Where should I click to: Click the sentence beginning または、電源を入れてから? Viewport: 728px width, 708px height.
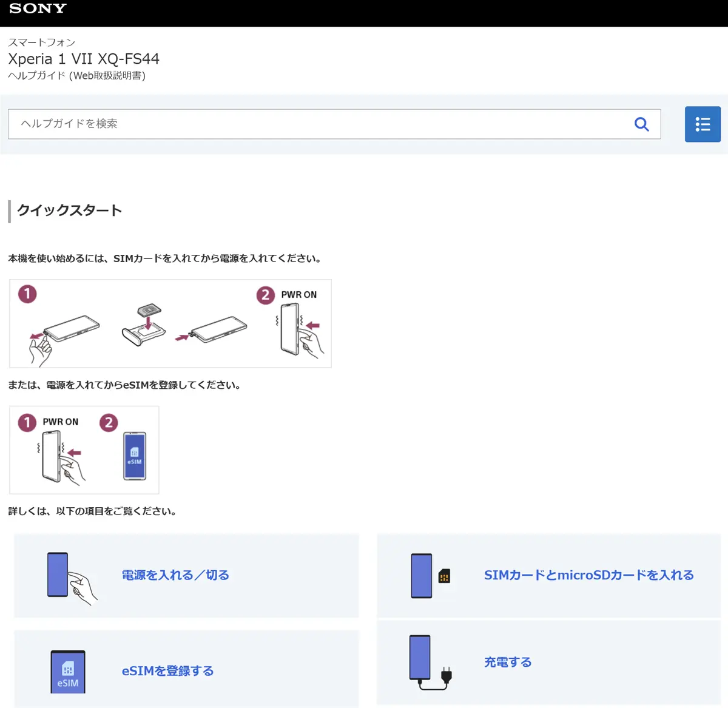coord(126,385)
